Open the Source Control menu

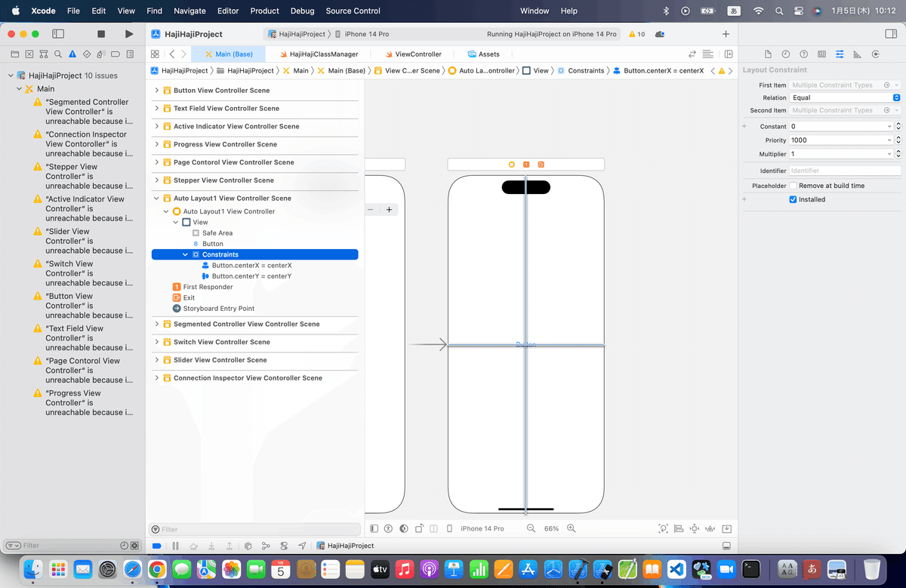point(353,11)
